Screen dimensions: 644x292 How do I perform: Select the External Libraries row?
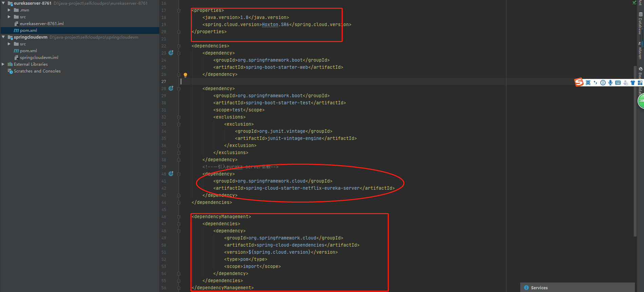(x=80, y=64)
